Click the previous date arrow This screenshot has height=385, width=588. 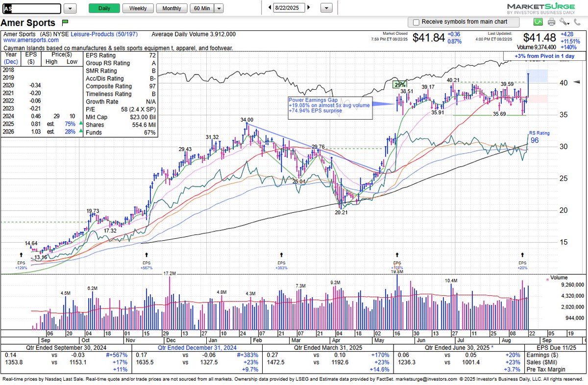click(x=269, y=7)
